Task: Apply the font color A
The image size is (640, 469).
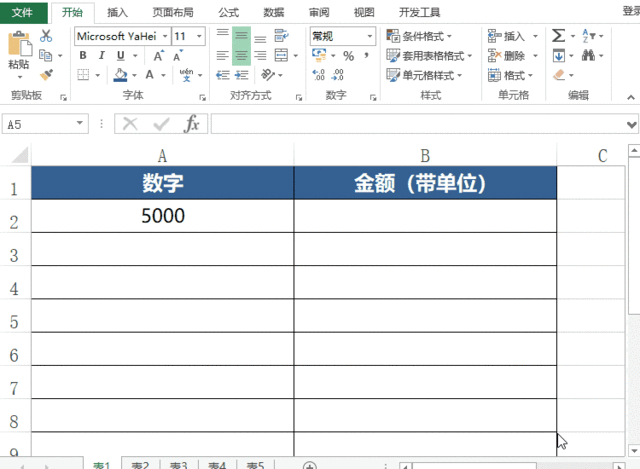Action: (149, 75)
